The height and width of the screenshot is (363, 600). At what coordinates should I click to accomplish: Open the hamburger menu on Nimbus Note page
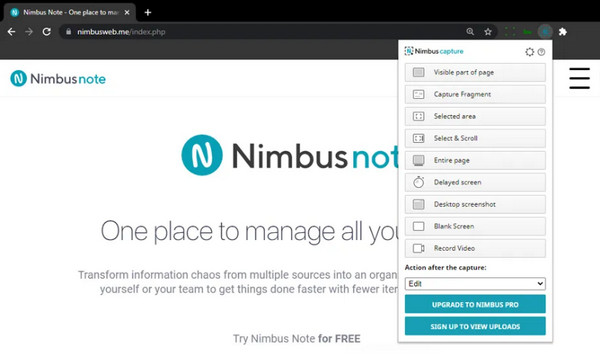579,78
